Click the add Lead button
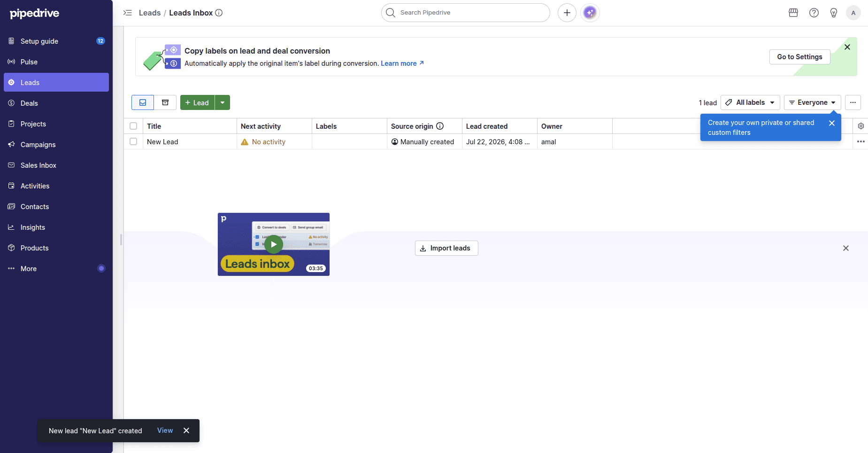Image resolution: width=868 pixels, height=453 pixels. pyautogui.click(x=197, y=102)
